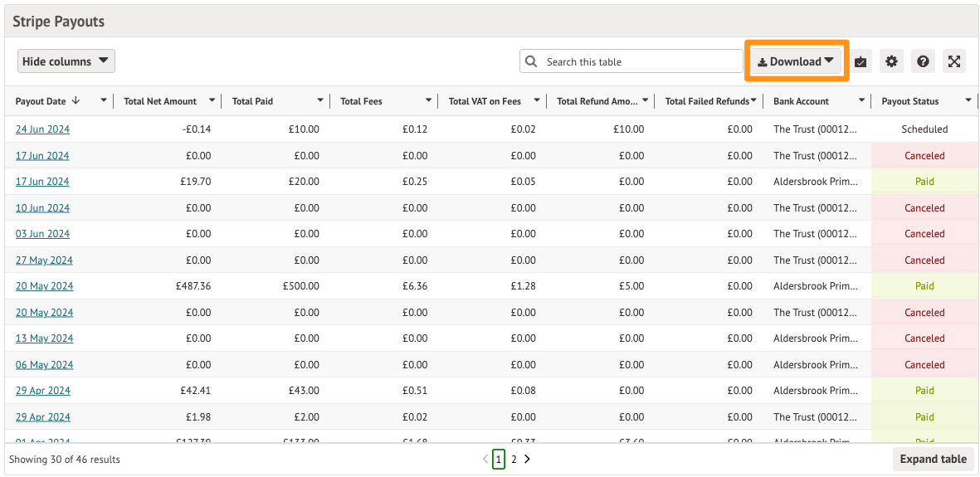Open the Download dropdown
Viewport: 980px width, 477px height.
pos(796,61)
